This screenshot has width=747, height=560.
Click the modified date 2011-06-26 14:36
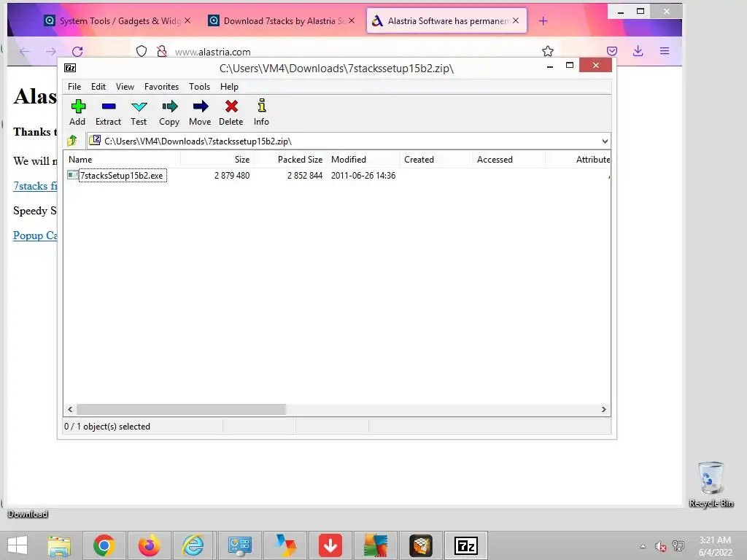(x=363, y=175)
